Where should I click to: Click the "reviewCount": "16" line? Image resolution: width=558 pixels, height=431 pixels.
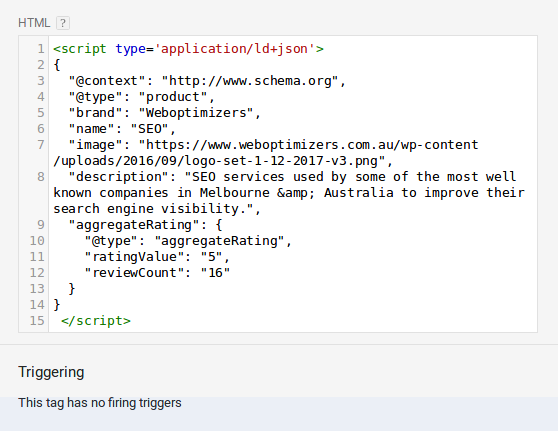point(157,273)
